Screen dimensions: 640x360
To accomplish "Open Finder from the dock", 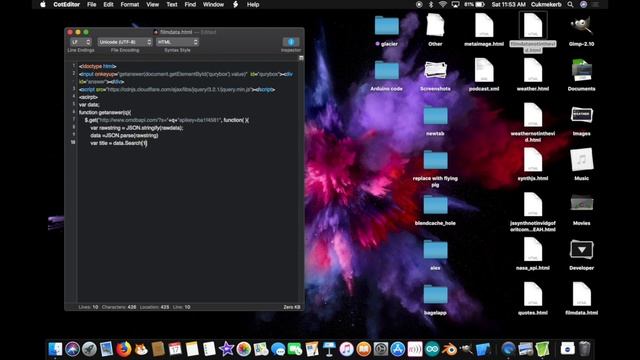I will click(x=55, y=349).
